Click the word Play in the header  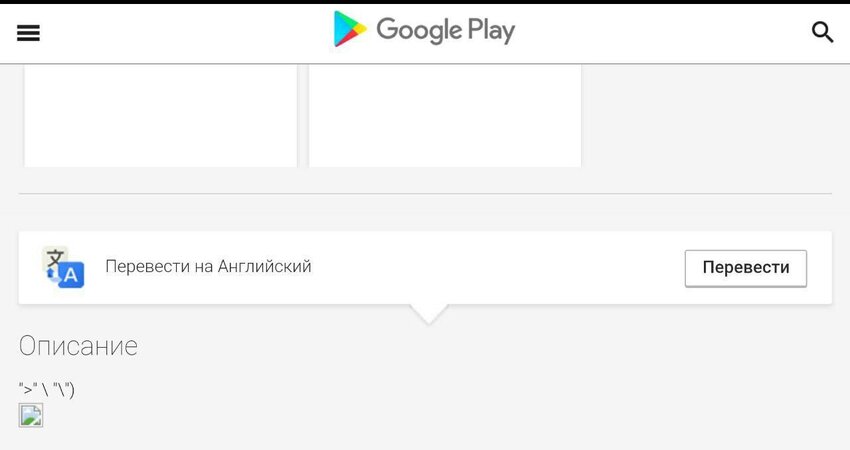pos(491,30)
